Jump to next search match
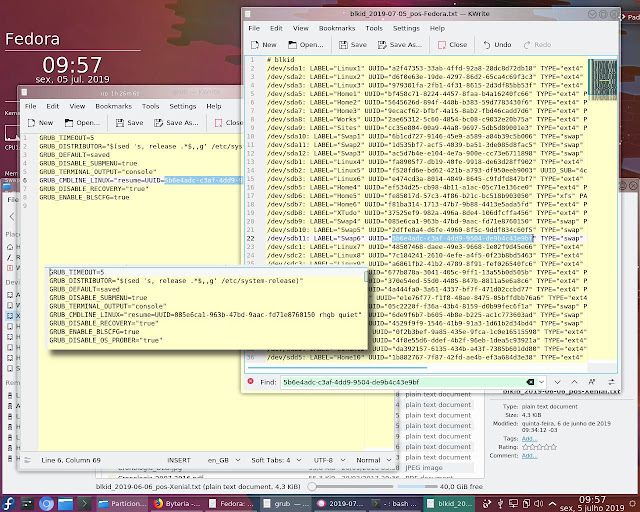Viewport: 640px width, 512px height. [x=557, y=382]
